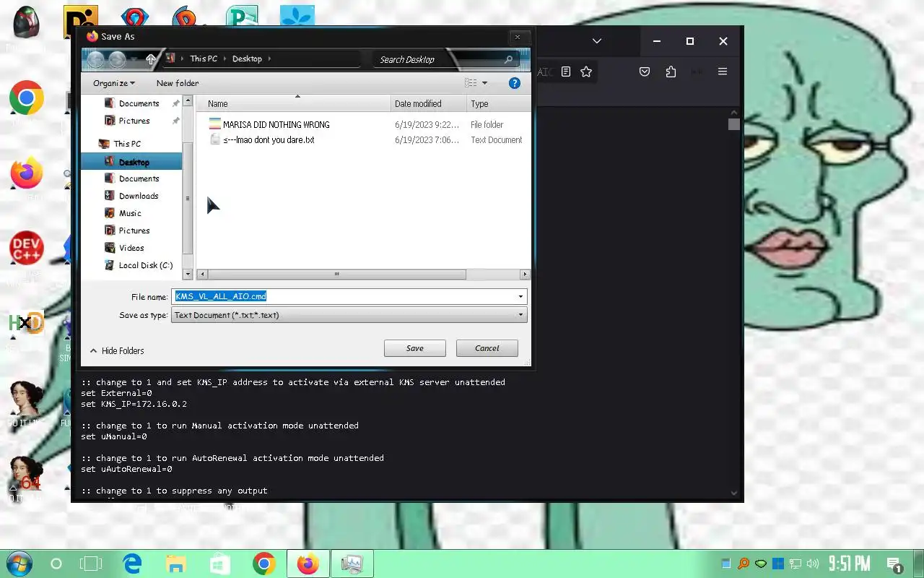The image size is (924, 578).
Task: Open taskbar clock showing 9:51 PM
Action: pos(849,564)
